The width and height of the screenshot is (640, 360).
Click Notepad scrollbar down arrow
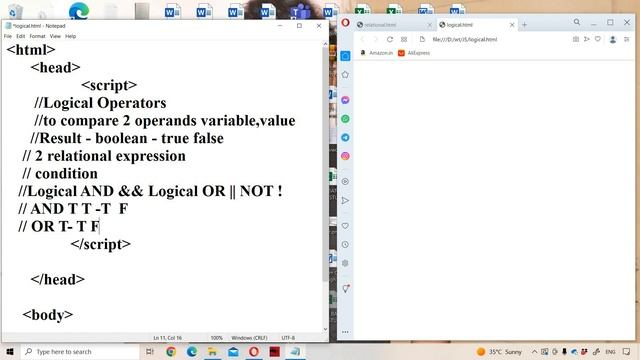coord(325,329)
